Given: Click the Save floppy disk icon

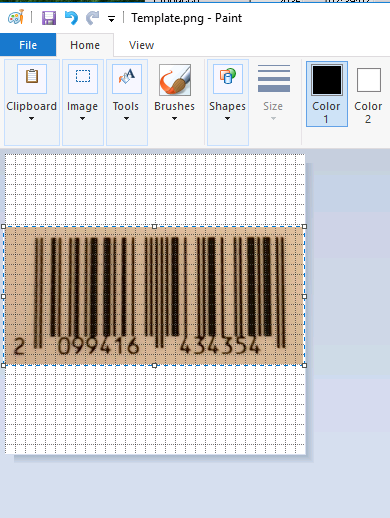Looking at the screenshot, I should tap(49, 18).
